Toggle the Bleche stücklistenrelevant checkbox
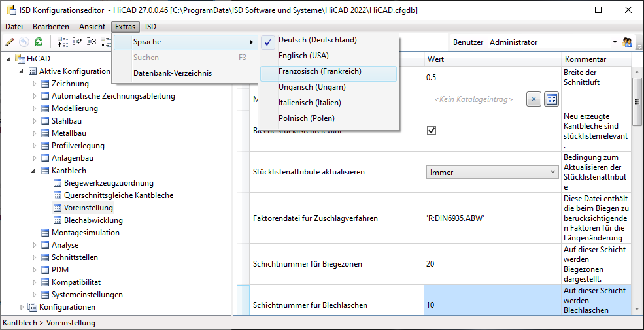Viewport: 644px width, 330px height. pos(432,131)
